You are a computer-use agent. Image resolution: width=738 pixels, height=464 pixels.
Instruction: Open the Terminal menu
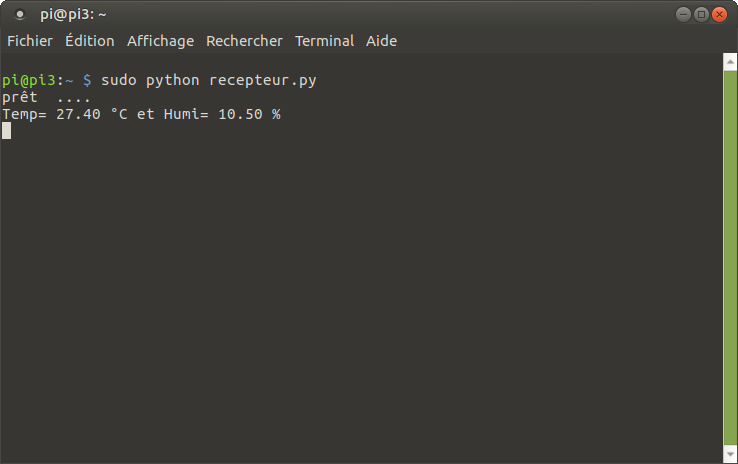pyautogui.click(x=324, y=41)
